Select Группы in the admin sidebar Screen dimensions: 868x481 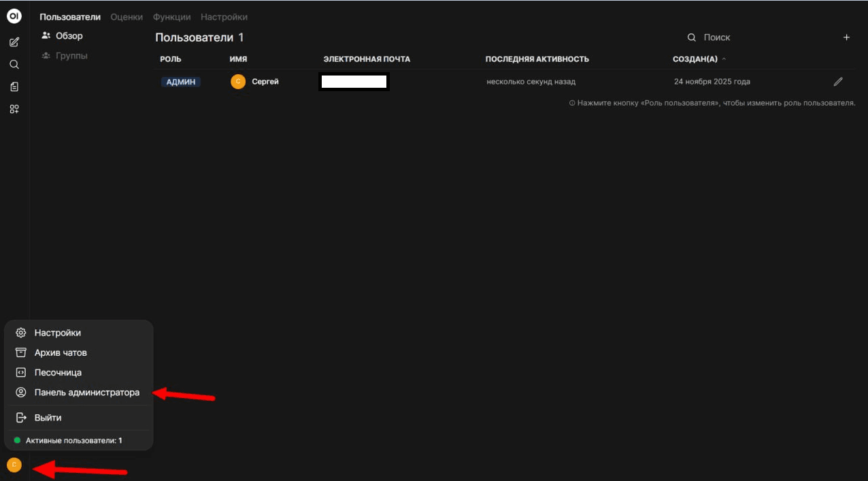click(70, 55)
